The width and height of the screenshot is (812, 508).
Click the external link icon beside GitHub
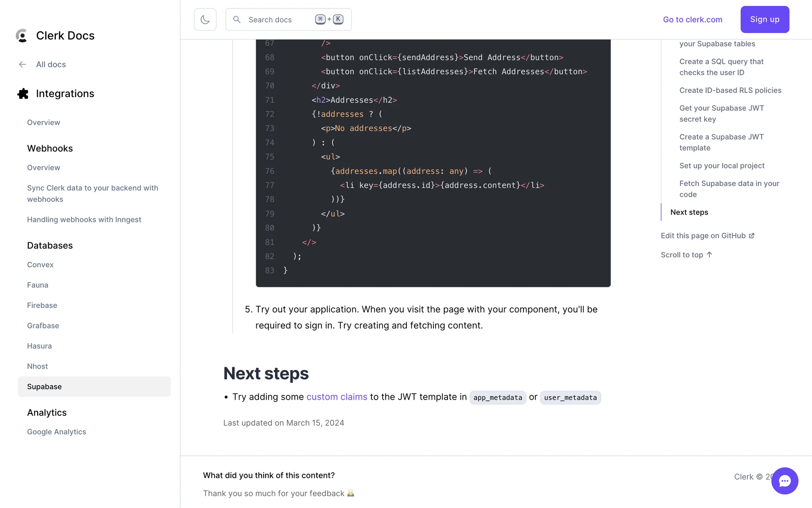tap(752, 236)
